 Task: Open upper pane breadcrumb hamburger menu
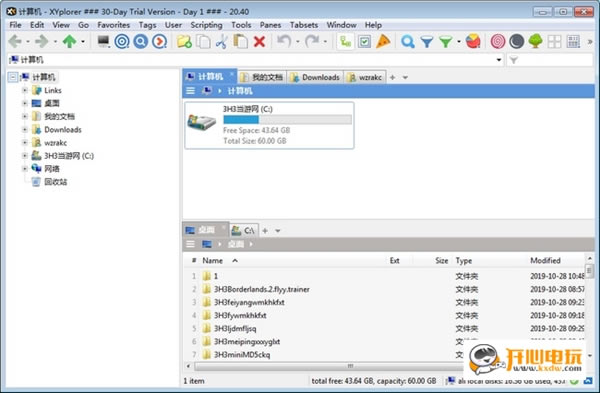pyautogui.click(x=190, y=91)
